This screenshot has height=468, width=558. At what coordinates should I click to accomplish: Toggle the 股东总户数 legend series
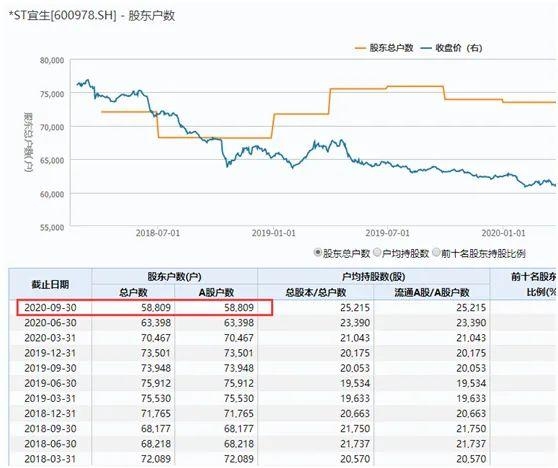point(384,48)
